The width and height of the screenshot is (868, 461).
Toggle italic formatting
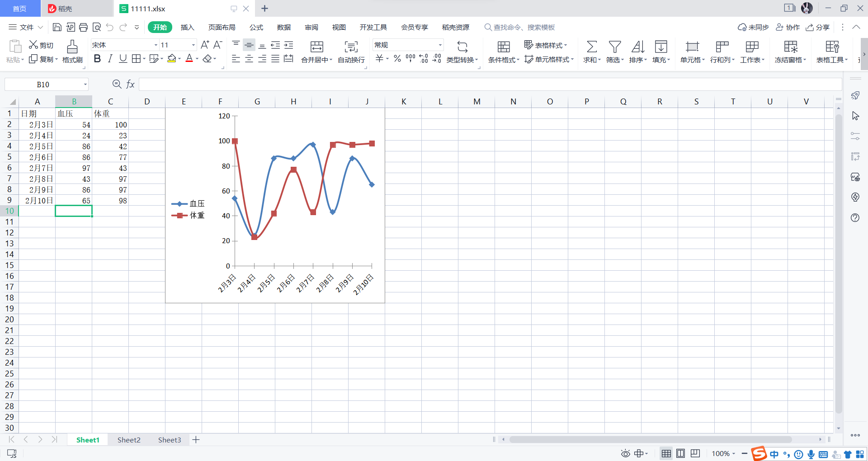pyautogui.click(x=109, y=58)
